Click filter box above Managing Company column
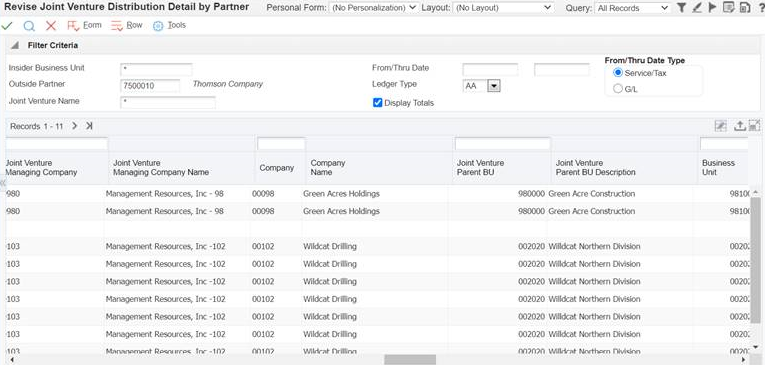Image resolution: width=765 pixels, height=365 pixels. 56,144
